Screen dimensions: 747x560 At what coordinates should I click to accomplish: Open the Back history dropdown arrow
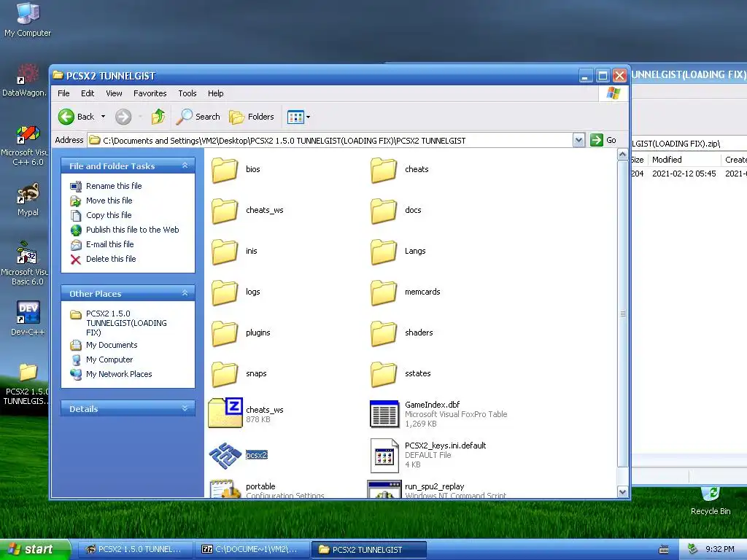(103, 117)
